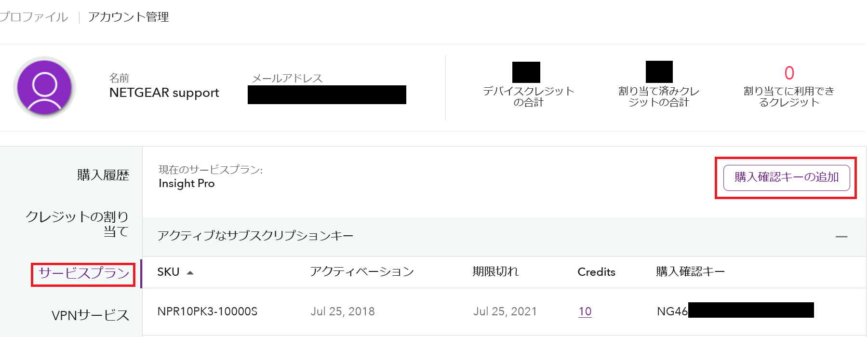Open the Credits link showing 10
Screen dimensions: 868x337
click(585, 311)
